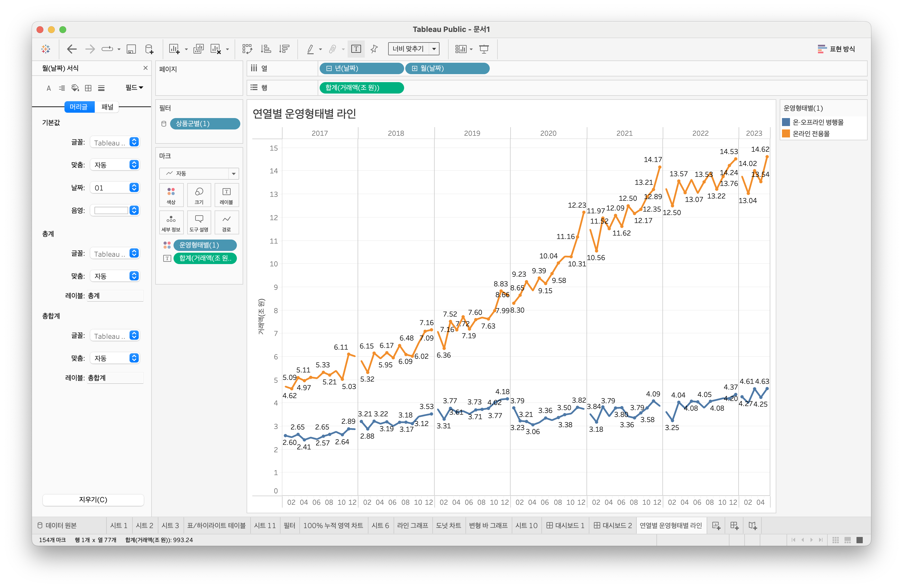Open the Show Me (표현 방식) button
Viewport: 903px width, 588px height.
point(836,49)
